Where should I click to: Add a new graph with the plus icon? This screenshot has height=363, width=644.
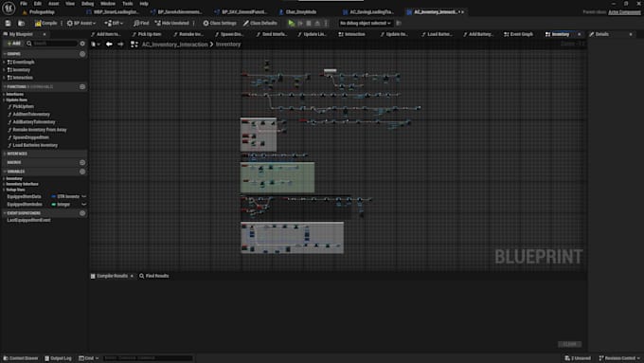point(82,54)
